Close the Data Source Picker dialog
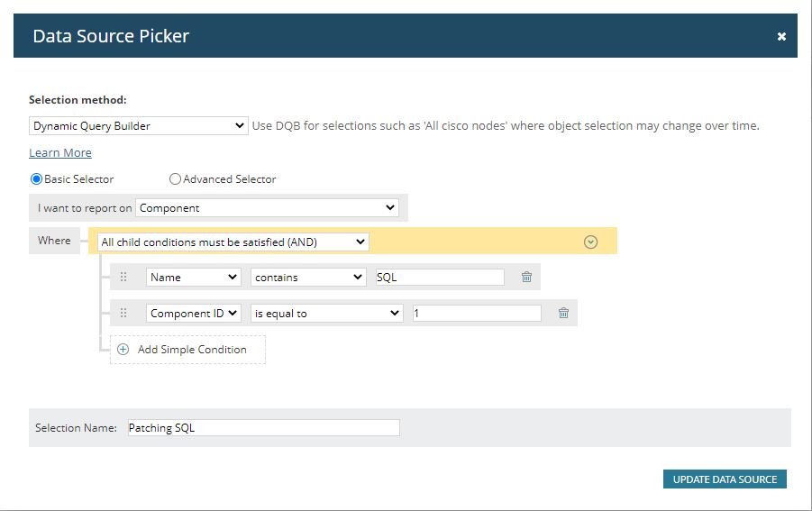The image size is (812, 511). 781,36
